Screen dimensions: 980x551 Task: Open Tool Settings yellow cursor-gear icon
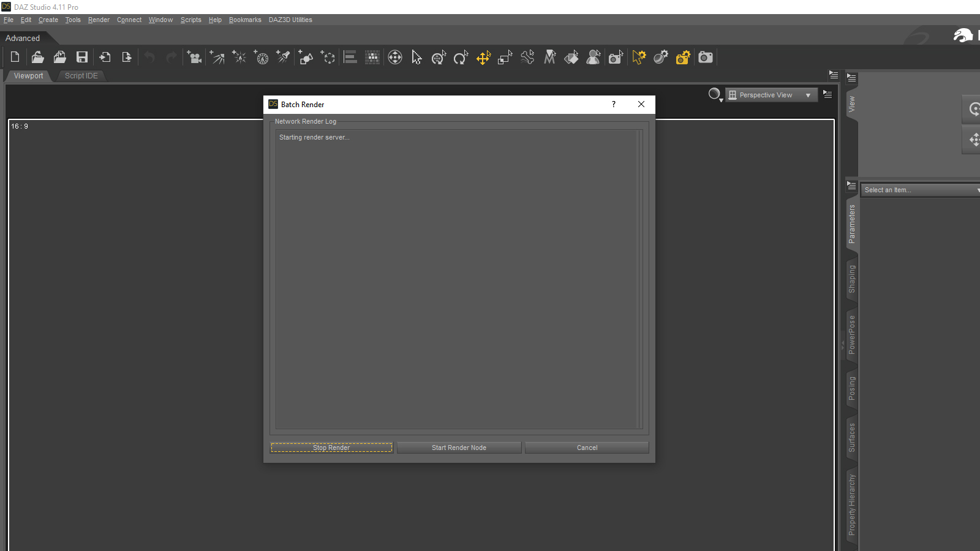coord(639,58)
